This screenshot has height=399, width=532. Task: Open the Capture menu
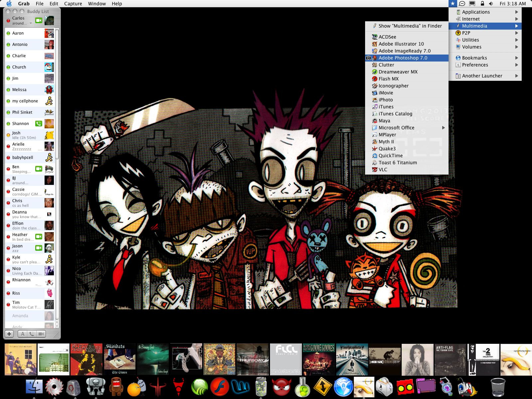(73, 4)
